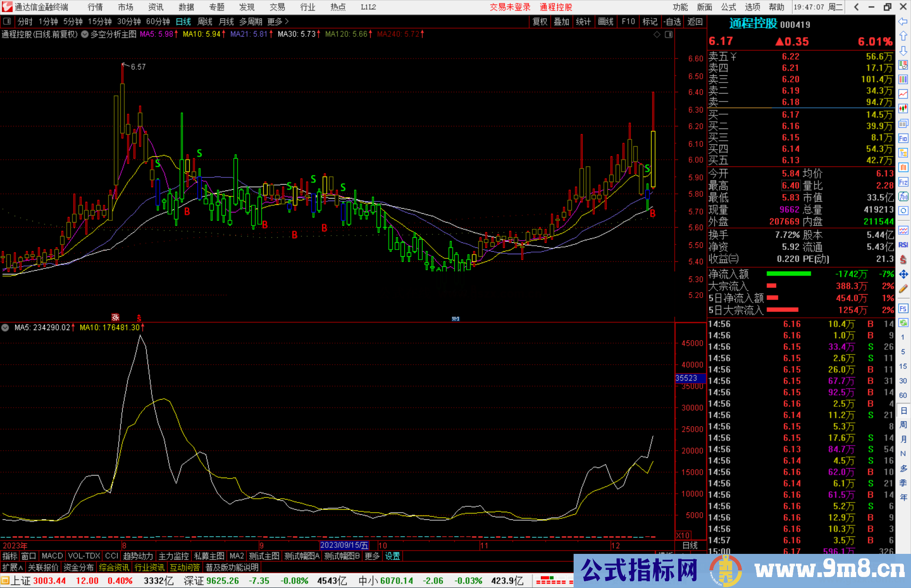Expand the 更多 timeframe dropdown
The width and height of the screenshot is (911, 588).
coord(278,21)
